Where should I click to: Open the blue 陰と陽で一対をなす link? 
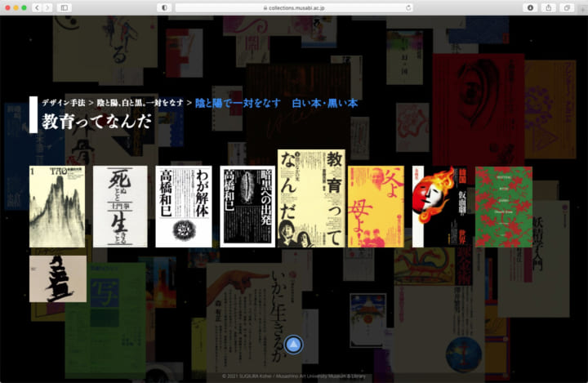[x=238, y=103]
